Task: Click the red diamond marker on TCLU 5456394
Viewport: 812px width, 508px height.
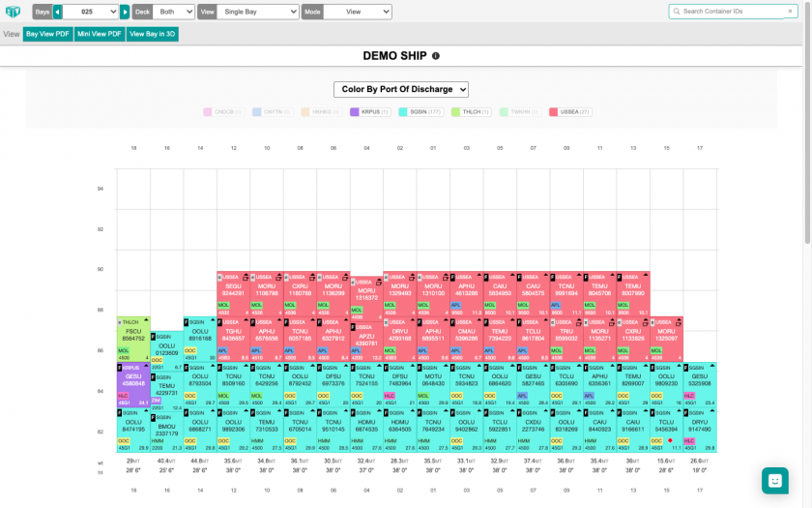Action: (x=671, y=440)
